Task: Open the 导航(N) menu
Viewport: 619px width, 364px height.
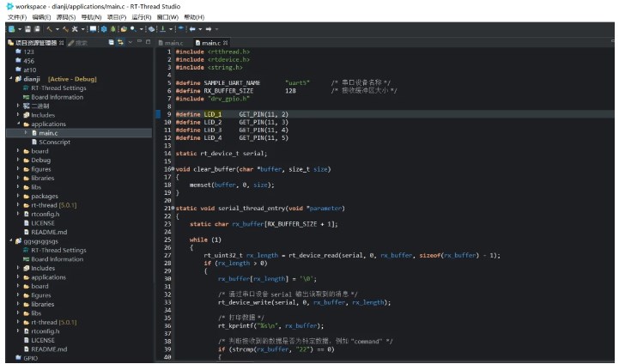Action: pos(91,17)
